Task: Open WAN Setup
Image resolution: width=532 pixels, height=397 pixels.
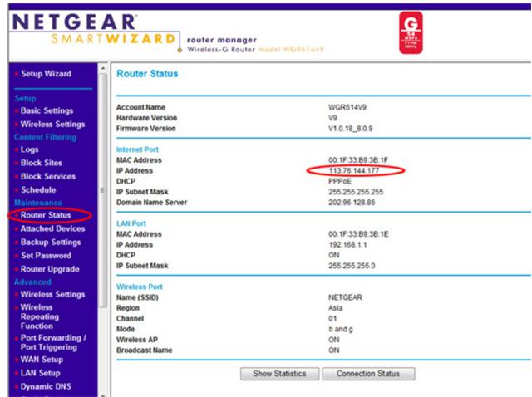Action: click(x=42, y=360)
